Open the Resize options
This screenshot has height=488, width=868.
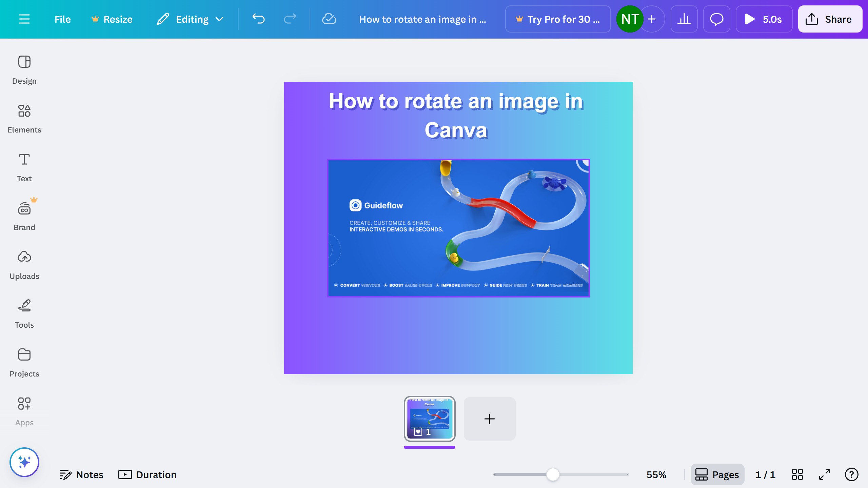[112, 19]
